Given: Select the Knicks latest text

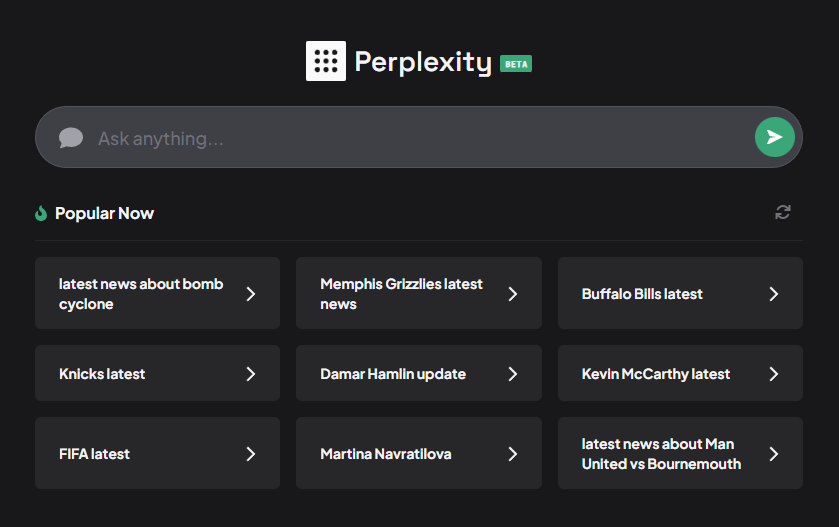Looking at the screenshot, I should pos(102,374).
